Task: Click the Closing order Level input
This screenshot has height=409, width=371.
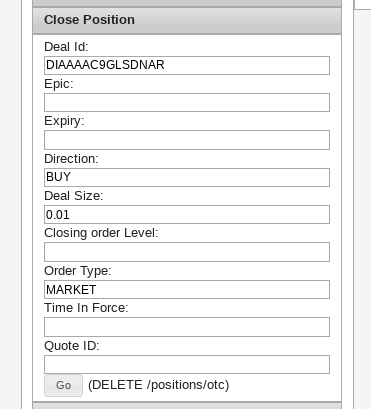Action: [187, 252]
